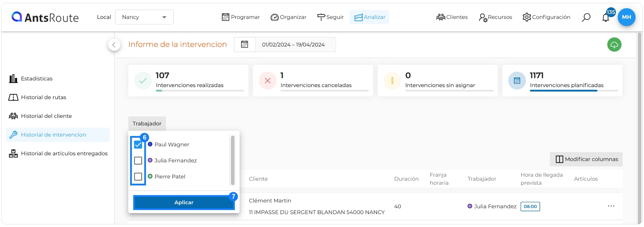Open notifications bell with 135 badge
Image resolution: width=644 pixels, height=227 pixels.
tap(606, 17)
